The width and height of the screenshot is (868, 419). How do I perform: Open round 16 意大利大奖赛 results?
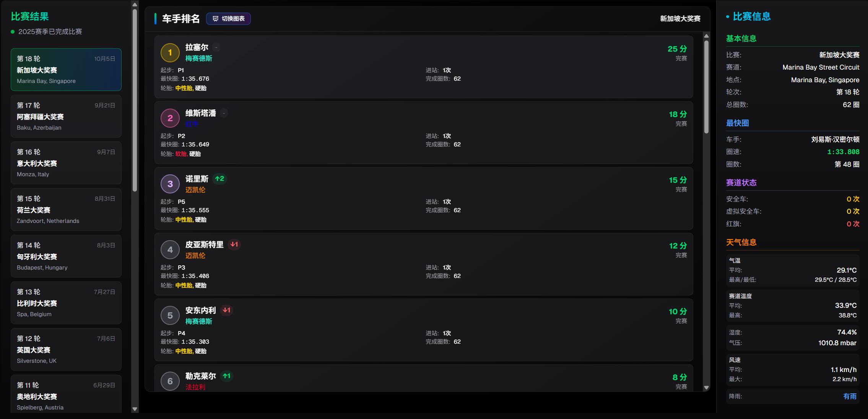(x=66, y=163)
